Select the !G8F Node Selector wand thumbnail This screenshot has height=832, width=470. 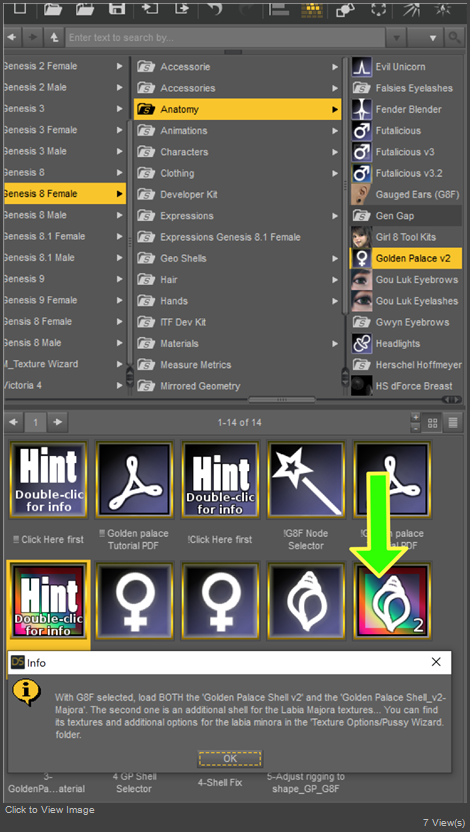(x=306, y=480)
